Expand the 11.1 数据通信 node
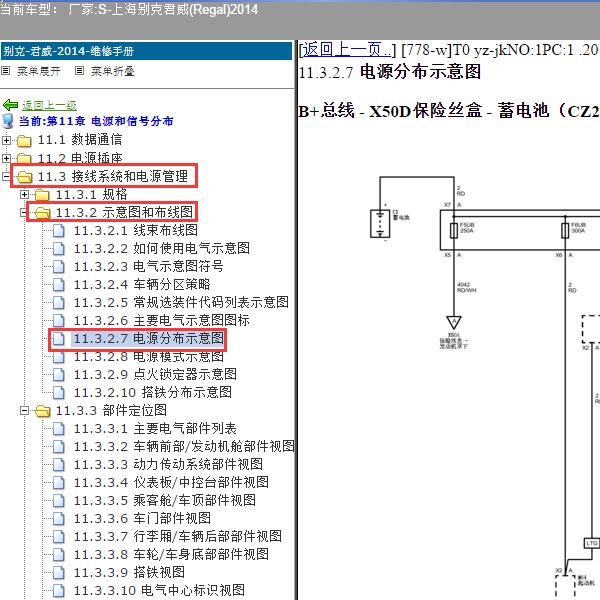 6,140
